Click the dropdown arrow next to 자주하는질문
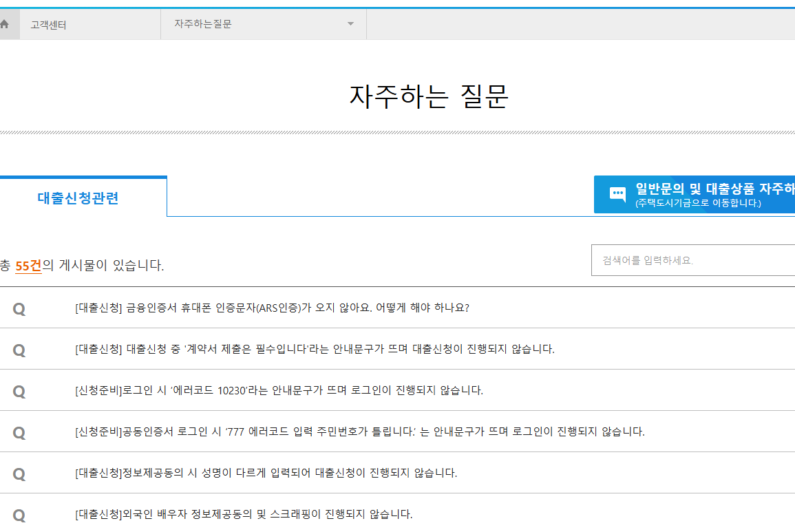This screenshot has height=532, width=795. pos(350,24)
